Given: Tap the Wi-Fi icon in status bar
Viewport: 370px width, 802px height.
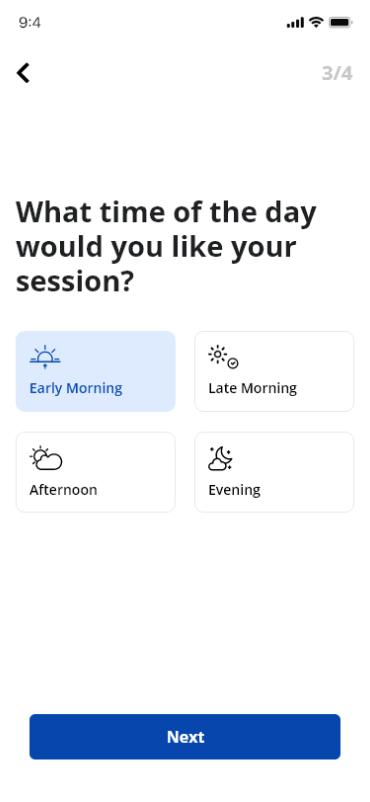Looking at the screenshot, I should click(x=316, y=23).
